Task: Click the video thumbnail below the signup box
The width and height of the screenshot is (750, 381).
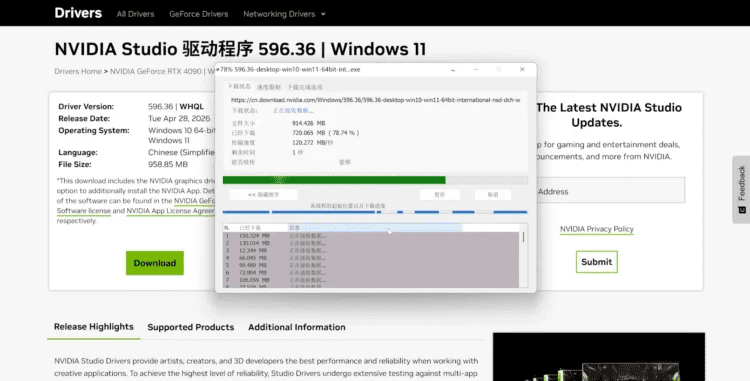Action: (599, 357)
